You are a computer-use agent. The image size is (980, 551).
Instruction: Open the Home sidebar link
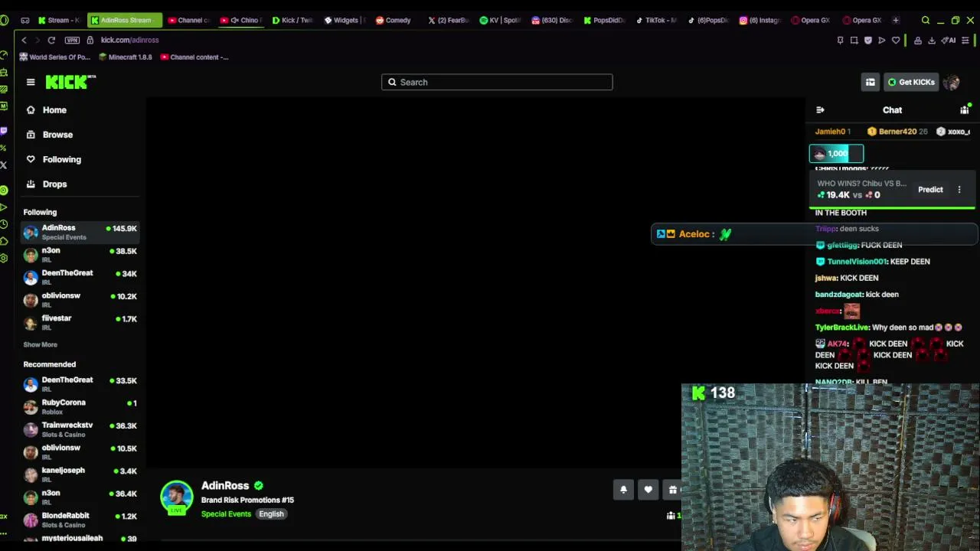click(54, 110)
